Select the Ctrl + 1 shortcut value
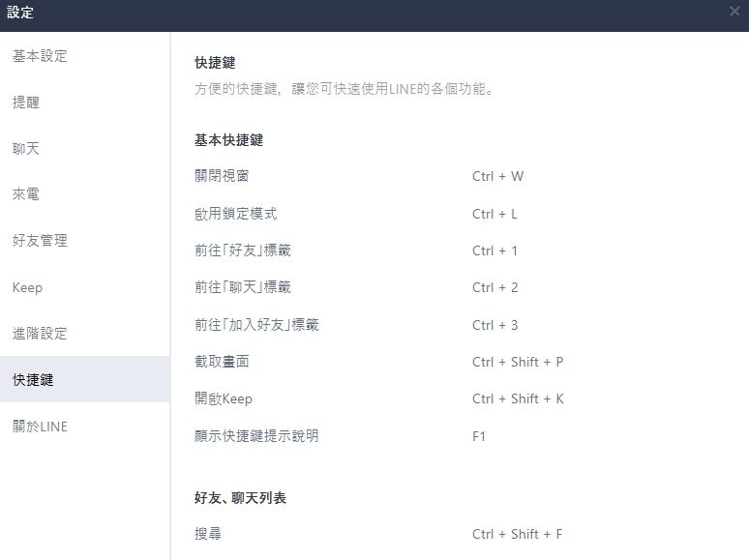This screenshot has width=749, height=560. pyautogui.click(x=494, y=251)
